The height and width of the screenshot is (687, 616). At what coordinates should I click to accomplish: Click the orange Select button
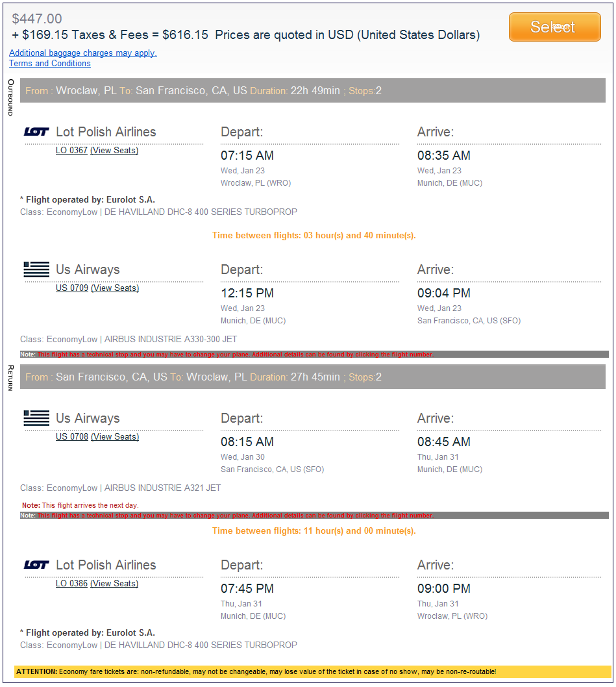554,27
